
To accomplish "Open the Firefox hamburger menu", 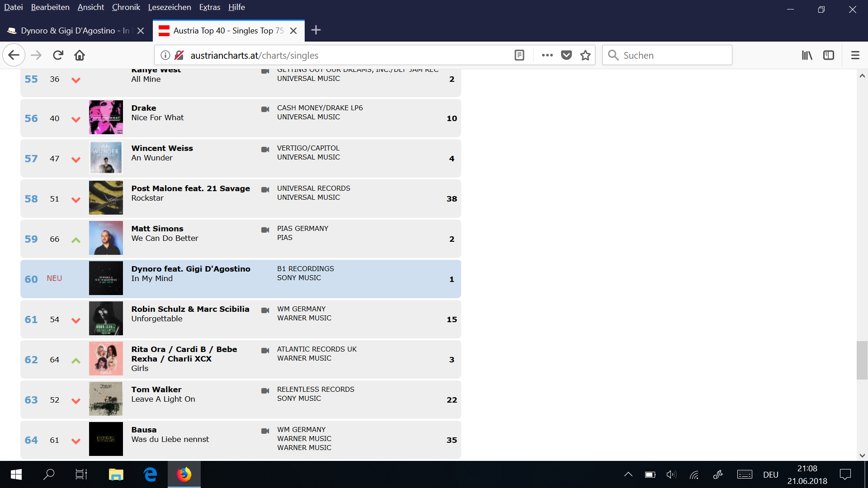I will (x=855, y=55).
